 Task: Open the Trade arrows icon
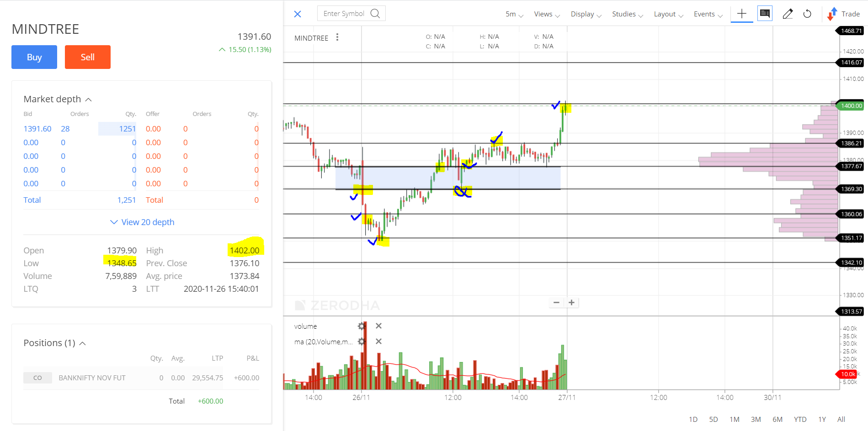pyautogui.click(x=832, y=14)
